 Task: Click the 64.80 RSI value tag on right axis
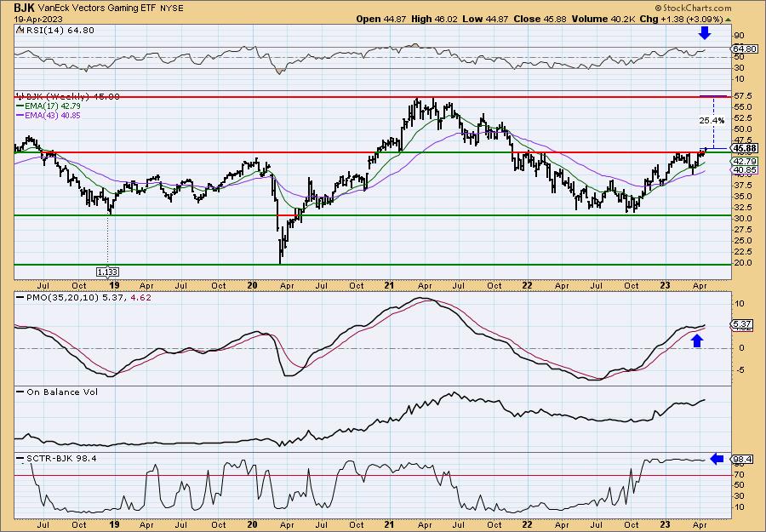point(745,49)
